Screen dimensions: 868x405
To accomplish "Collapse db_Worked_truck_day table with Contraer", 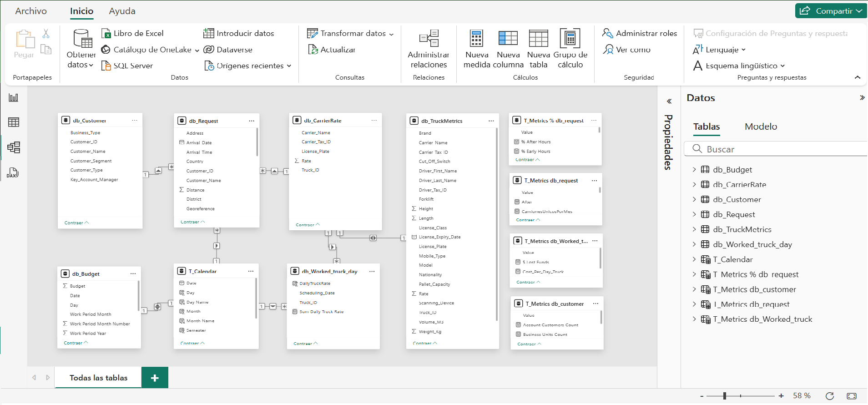I will [x=306, y=344].
